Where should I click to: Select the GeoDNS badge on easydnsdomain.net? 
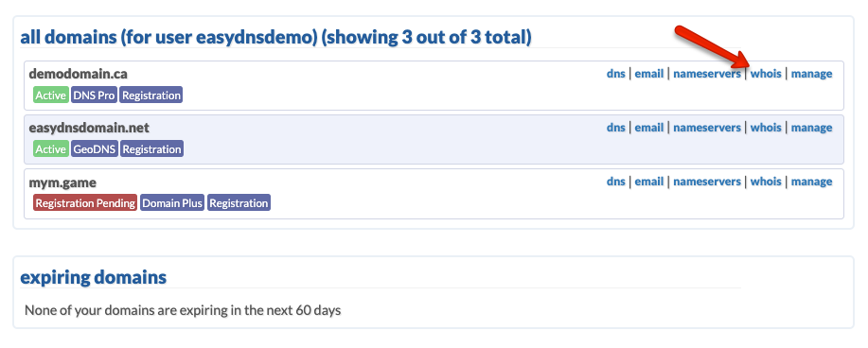pos(94,149)
